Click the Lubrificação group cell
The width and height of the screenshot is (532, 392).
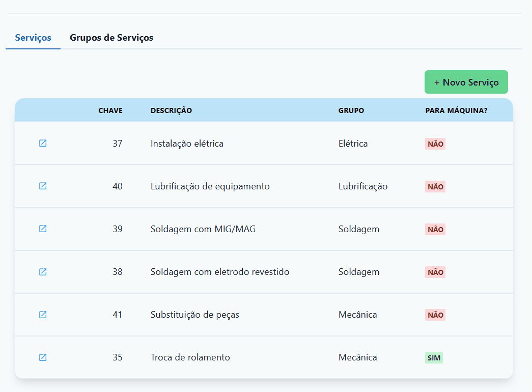(x=363, y=186)
